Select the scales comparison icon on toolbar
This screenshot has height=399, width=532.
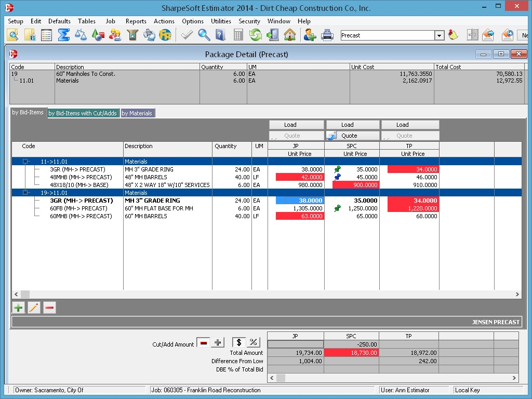point(80,34)
